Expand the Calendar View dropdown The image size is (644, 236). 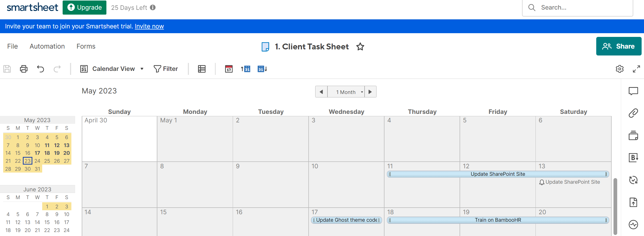tap(142, 69)
